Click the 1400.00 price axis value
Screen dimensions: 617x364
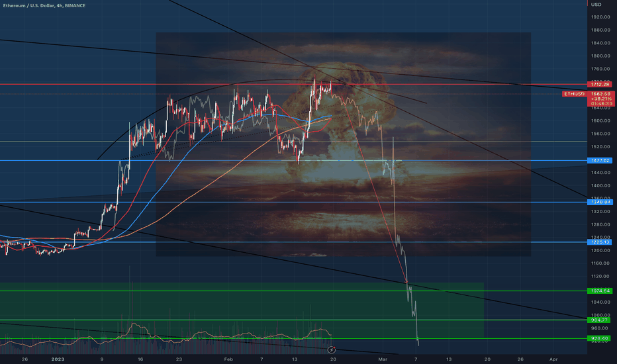click(600, 186)
